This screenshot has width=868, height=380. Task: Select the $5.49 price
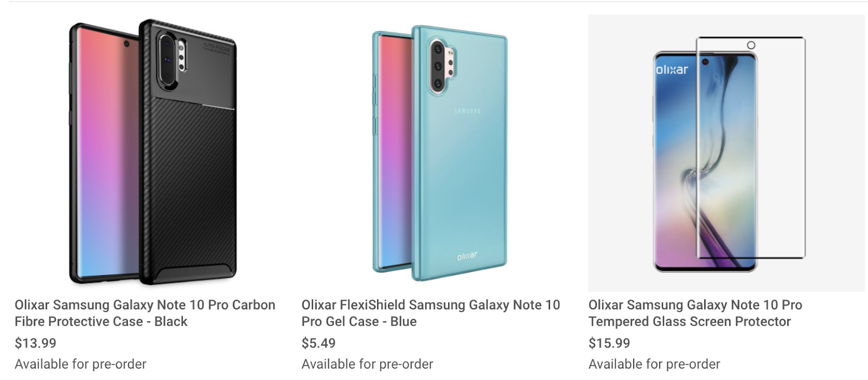coord(318,343)
